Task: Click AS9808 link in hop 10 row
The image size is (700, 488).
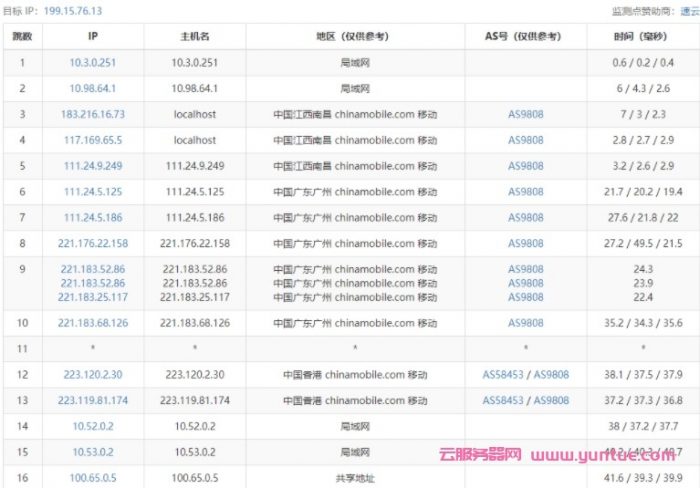Action: 525,323
